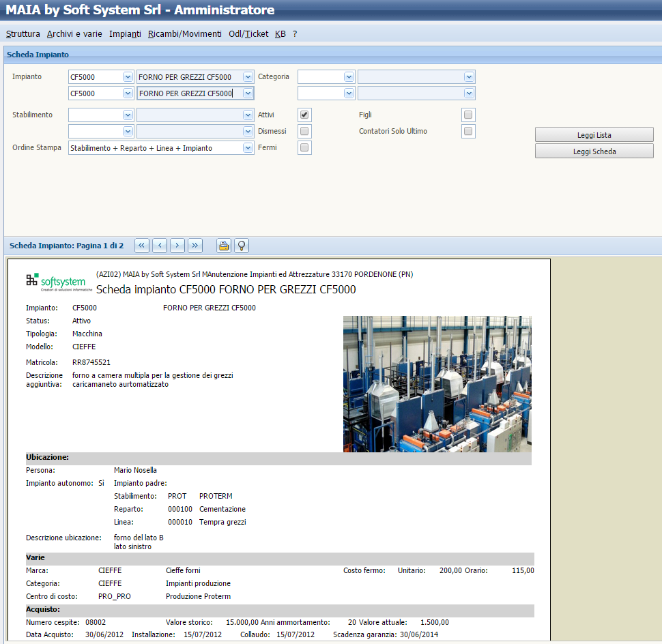Click the furnace plant photo
Image resolution: width=662 pixels, height=644 pixels.
click(437, 384)
